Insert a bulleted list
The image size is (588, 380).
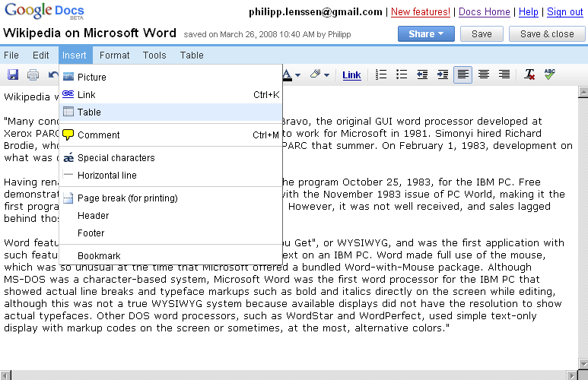[x=402, y=74]
